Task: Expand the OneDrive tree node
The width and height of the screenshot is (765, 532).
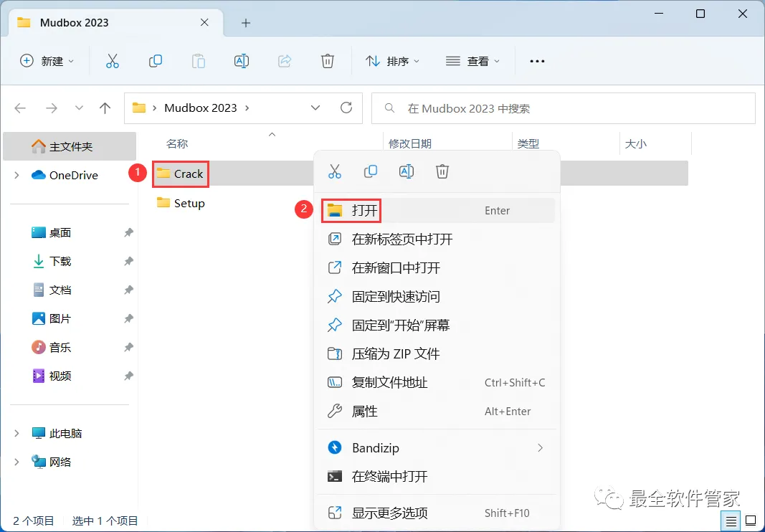Action: click(x=16, y=175)
